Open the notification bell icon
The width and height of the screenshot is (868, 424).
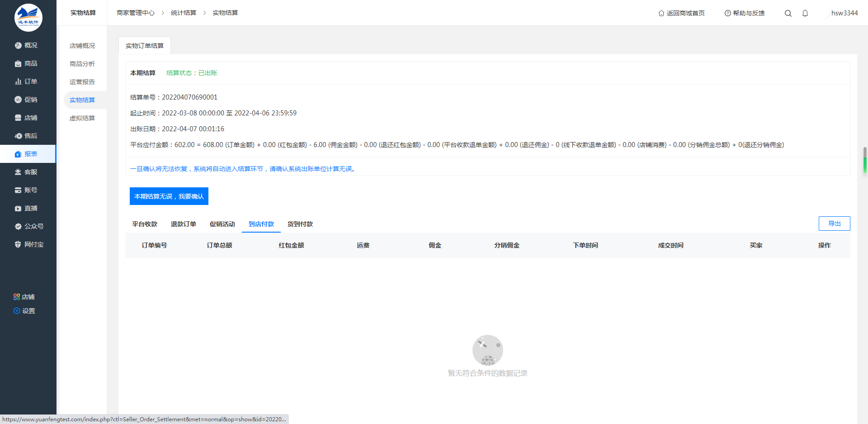coord(805,13)
